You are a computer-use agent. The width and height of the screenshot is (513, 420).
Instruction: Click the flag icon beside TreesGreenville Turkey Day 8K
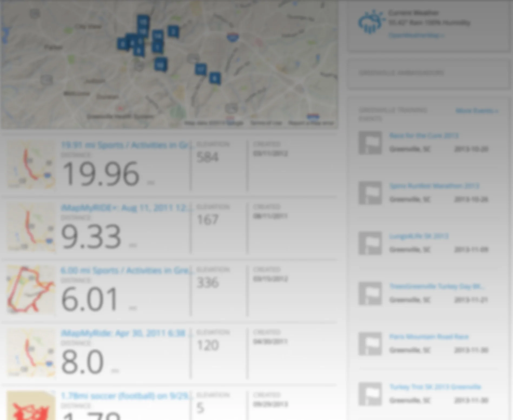[x=370, y=293]
